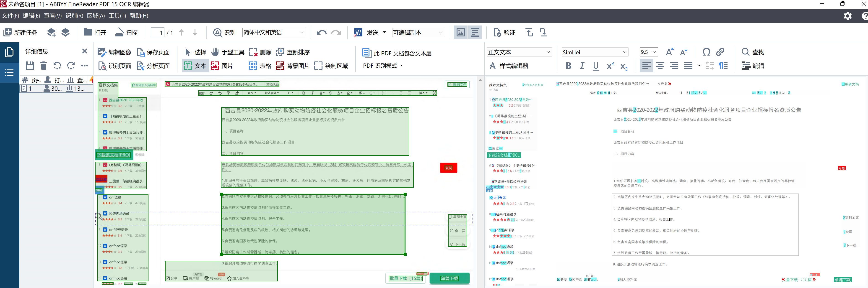Viewport: 868px width, 288px height.
Task: Expand the SimHei font dropdown
Action: click(624, 52)
